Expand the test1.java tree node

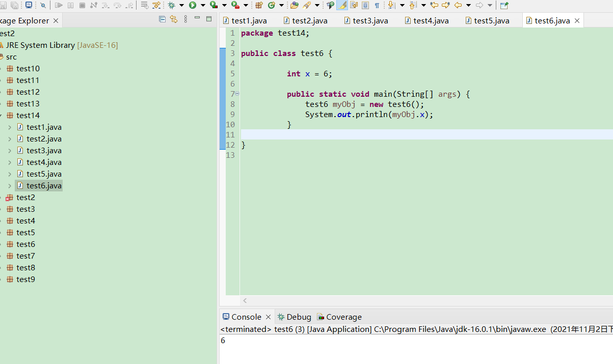point(10,127)
